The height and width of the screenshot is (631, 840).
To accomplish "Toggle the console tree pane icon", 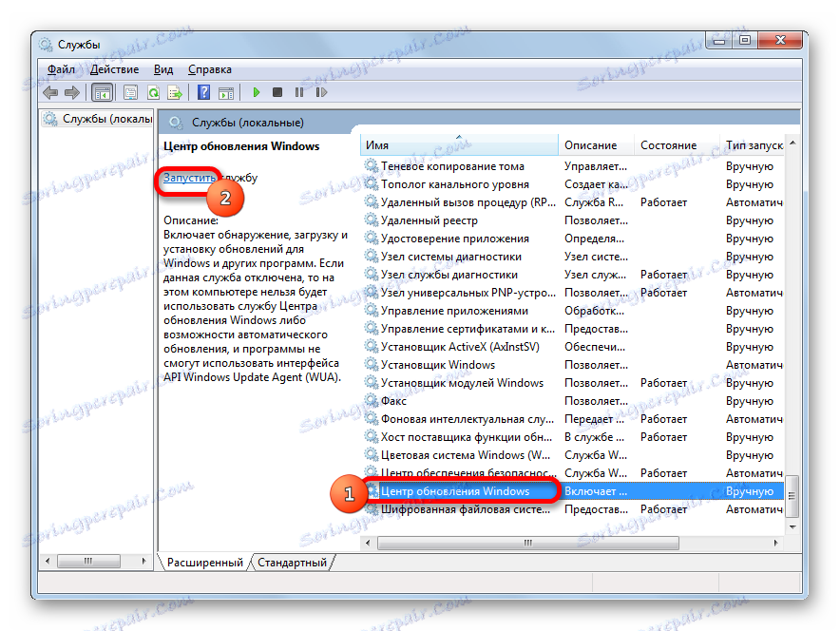I will point(102,93).
